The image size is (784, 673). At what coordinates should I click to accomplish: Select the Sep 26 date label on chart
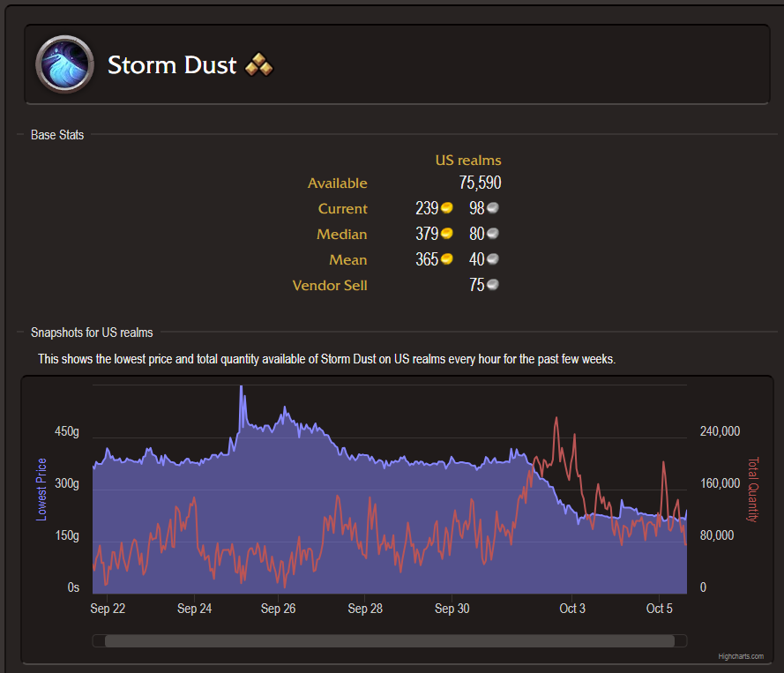(278, 609)
